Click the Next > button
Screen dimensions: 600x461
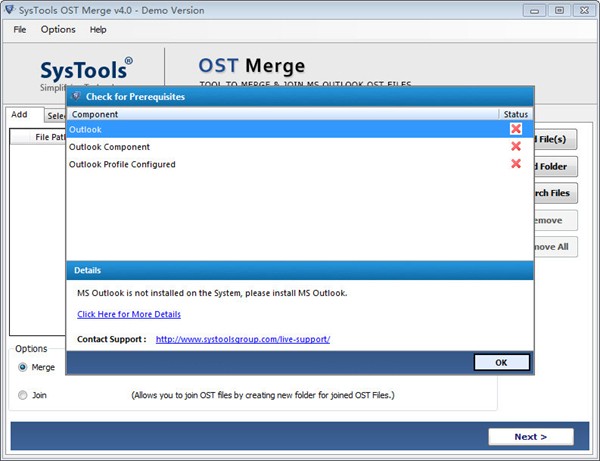click(530, 437)
